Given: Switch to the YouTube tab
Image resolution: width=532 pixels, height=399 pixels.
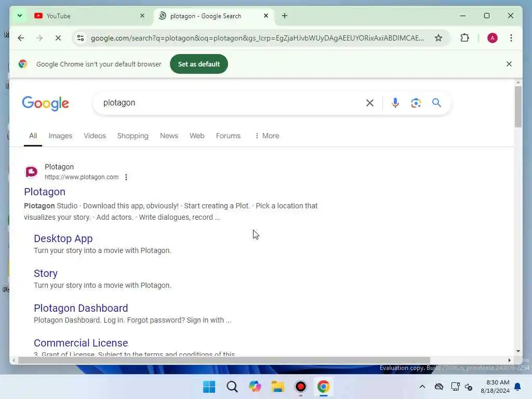Looking at the screenshot, I should (x=90, y=16).
